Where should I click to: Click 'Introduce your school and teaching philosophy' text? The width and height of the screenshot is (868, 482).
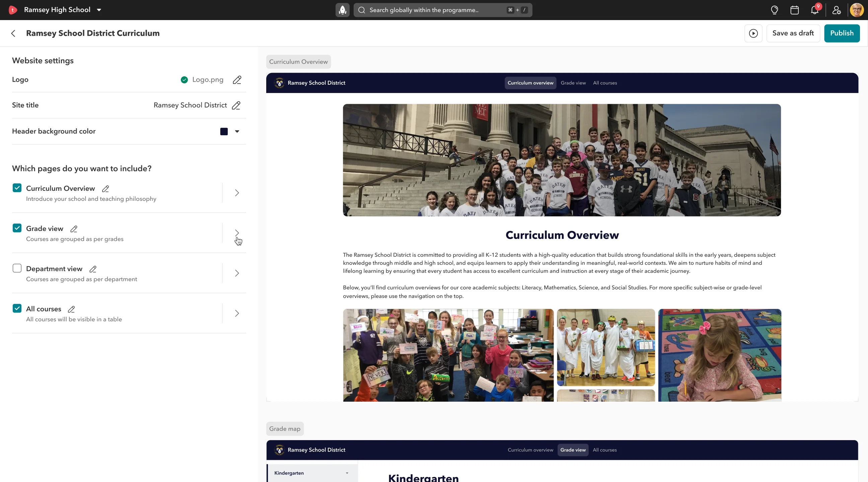pyautogui.click(x=91, y=199)
